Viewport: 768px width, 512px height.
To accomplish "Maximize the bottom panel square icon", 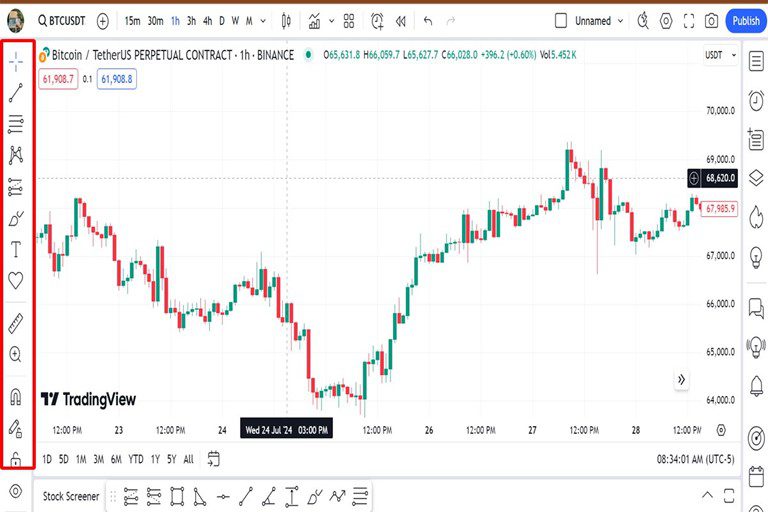I will 729,495.
